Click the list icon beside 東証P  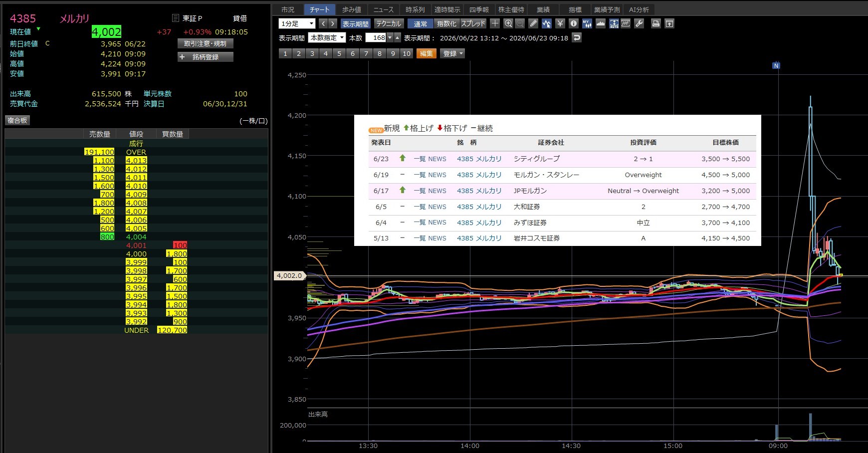[x=175, y=18]
